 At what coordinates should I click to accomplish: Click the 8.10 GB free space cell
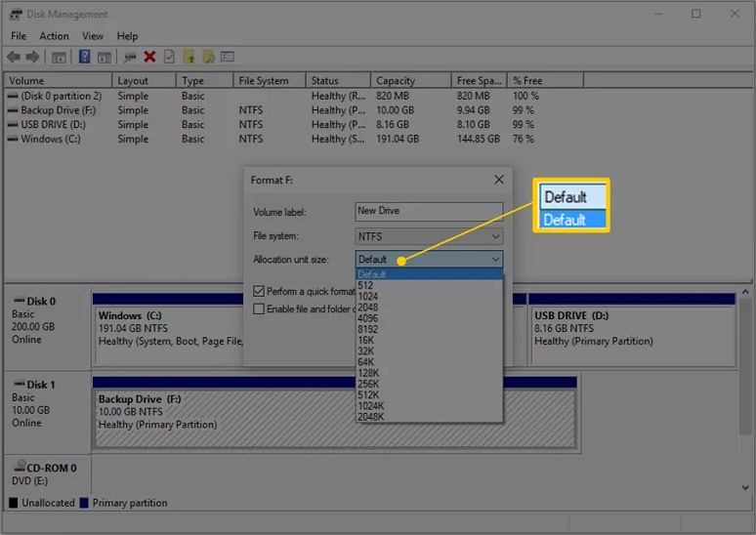pos(473,124)
